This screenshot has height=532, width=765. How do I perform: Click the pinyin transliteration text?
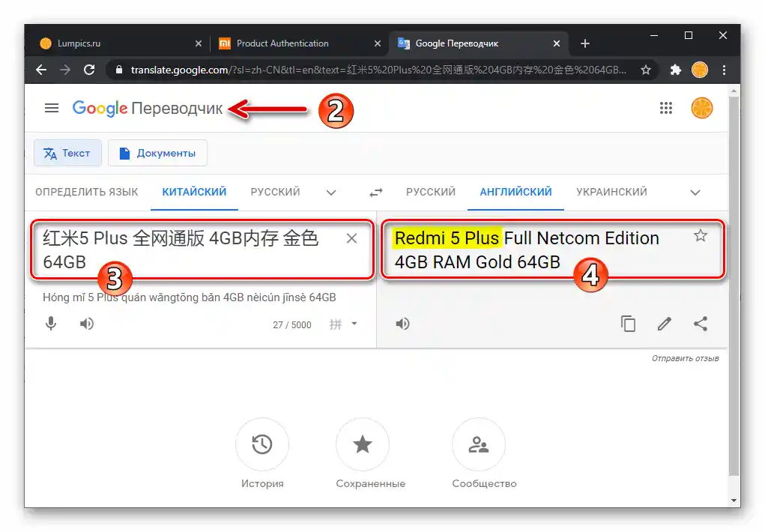pos(190,297)
